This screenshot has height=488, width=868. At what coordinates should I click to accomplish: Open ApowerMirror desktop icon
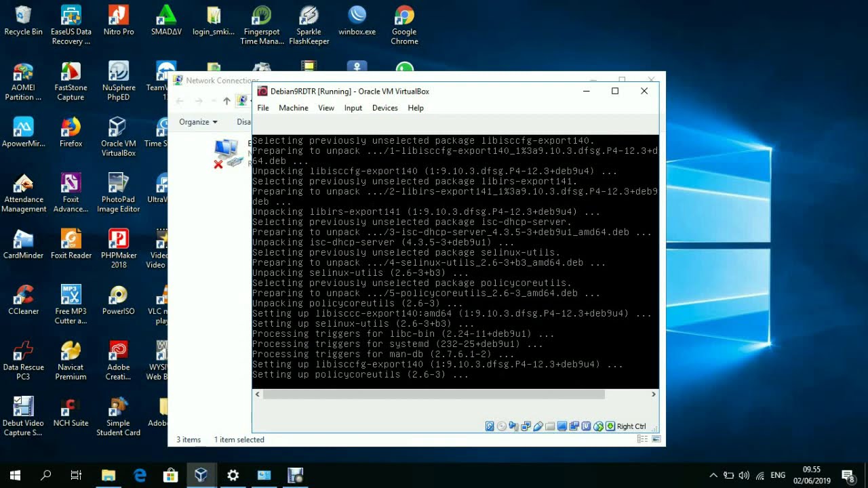tap(23, 132)
